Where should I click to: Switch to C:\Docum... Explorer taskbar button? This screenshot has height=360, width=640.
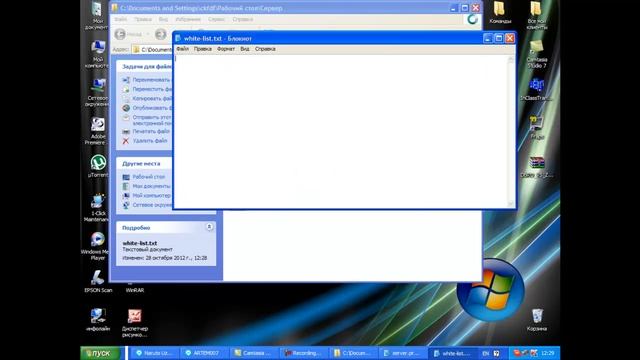352,353
